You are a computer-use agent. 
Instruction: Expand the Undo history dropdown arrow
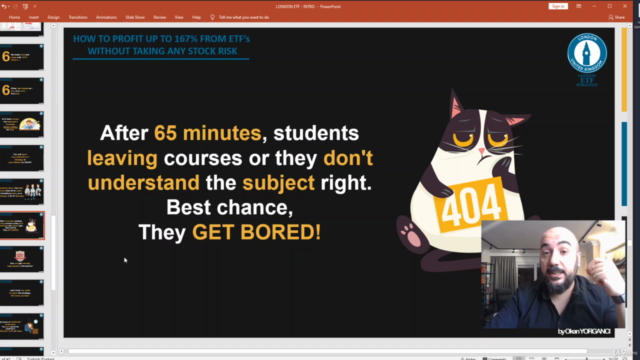pos(9,7)
